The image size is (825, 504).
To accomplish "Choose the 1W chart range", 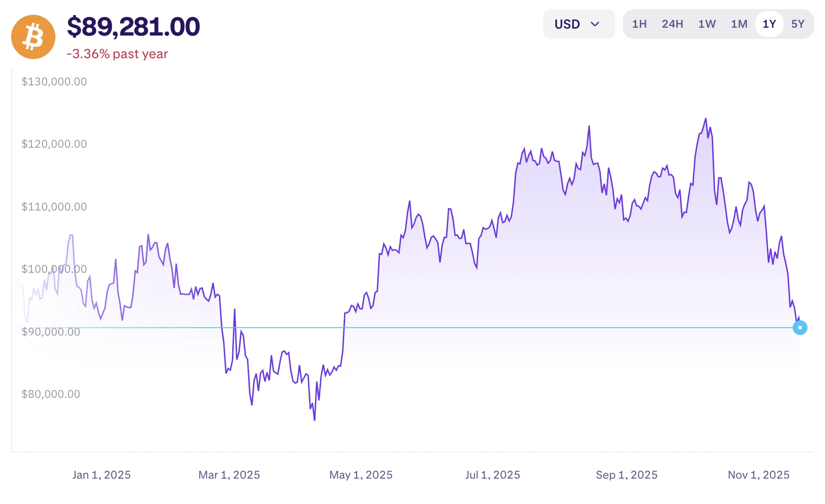I will click(707, 24).
